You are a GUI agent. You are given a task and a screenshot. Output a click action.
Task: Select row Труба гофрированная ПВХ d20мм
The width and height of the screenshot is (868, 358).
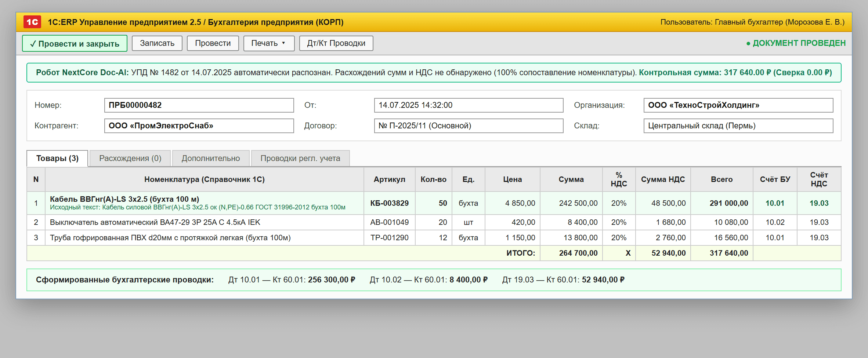click(434, 238)
